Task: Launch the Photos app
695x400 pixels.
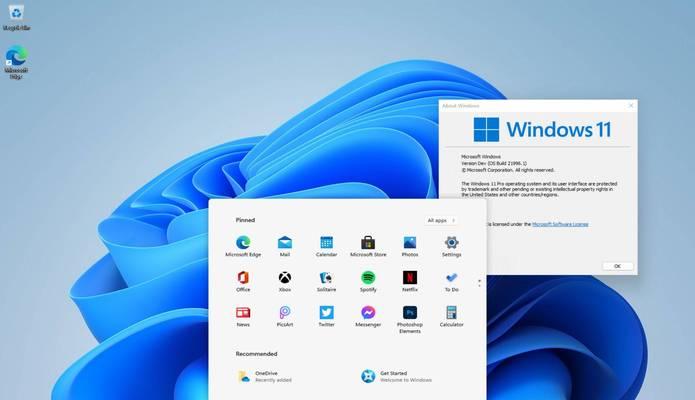Action: tap(410, 246)
